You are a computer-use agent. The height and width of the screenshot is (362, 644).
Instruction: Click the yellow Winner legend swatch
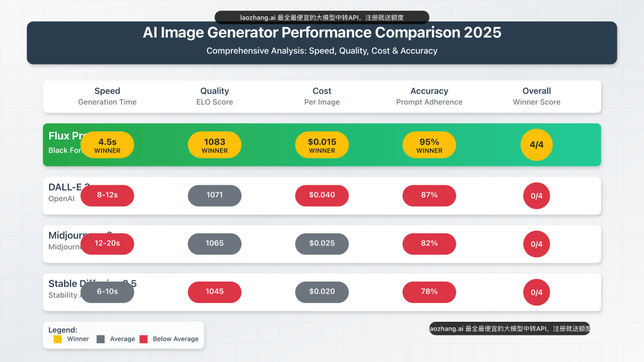pyautogui.click(x=57, y=339)
